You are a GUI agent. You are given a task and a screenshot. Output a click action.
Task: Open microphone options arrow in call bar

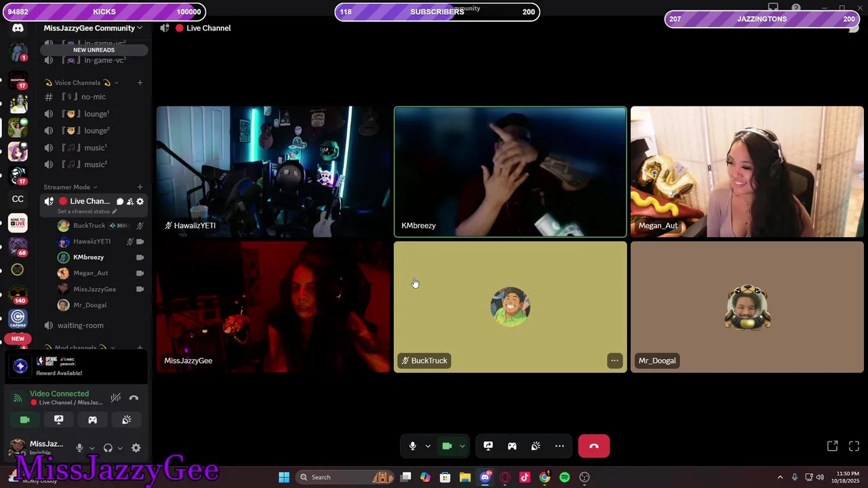click(428, 446)
